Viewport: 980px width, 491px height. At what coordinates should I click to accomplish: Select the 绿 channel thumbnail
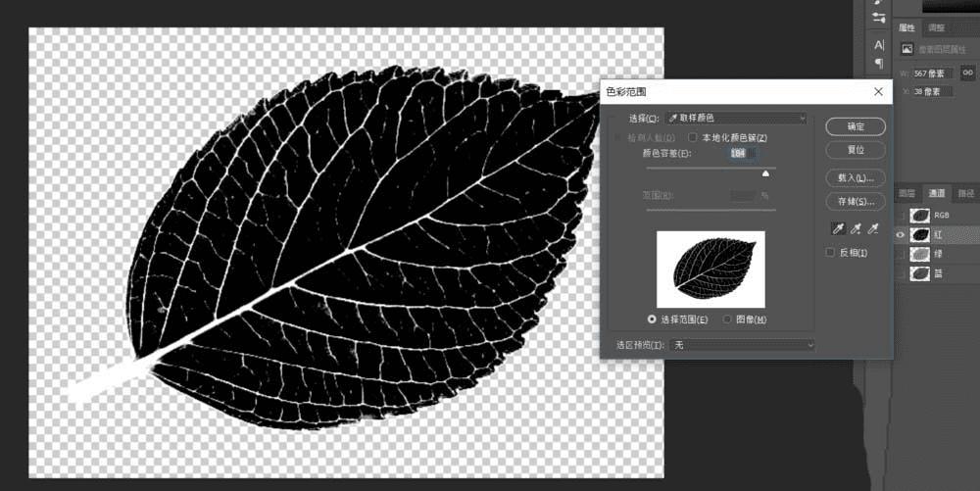pyautogui.click(x=920, y=254)
